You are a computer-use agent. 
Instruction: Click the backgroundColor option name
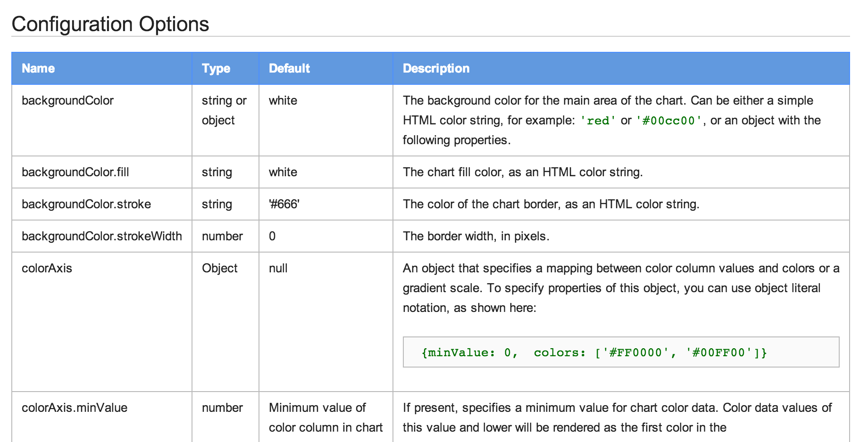67,100
